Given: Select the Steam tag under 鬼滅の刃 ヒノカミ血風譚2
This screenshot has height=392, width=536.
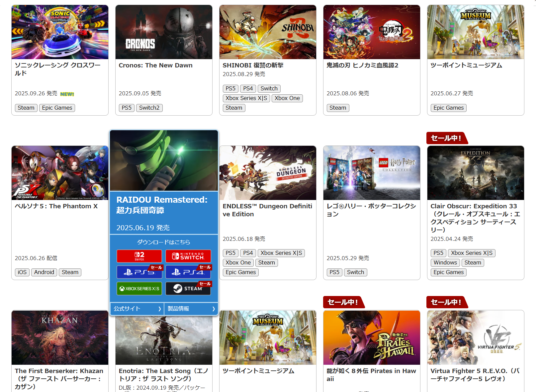Looking at the screenshot, I should [x=338, y=108].
